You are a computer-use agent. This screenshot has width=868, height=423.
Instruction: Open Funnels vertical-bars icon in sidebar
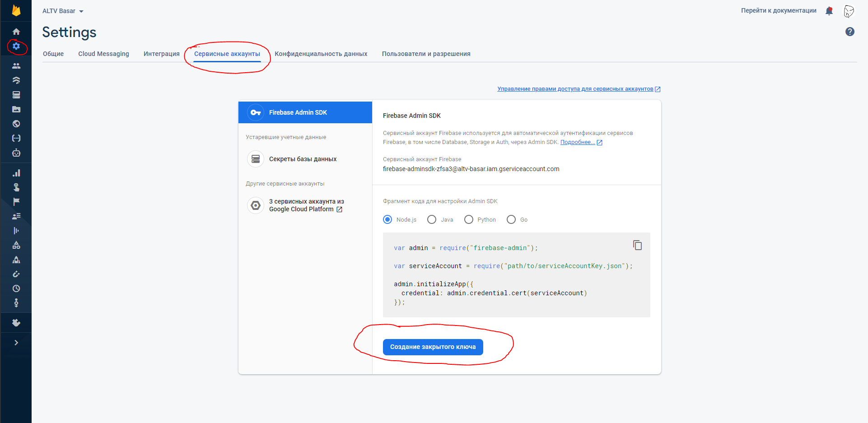[16, 231]
